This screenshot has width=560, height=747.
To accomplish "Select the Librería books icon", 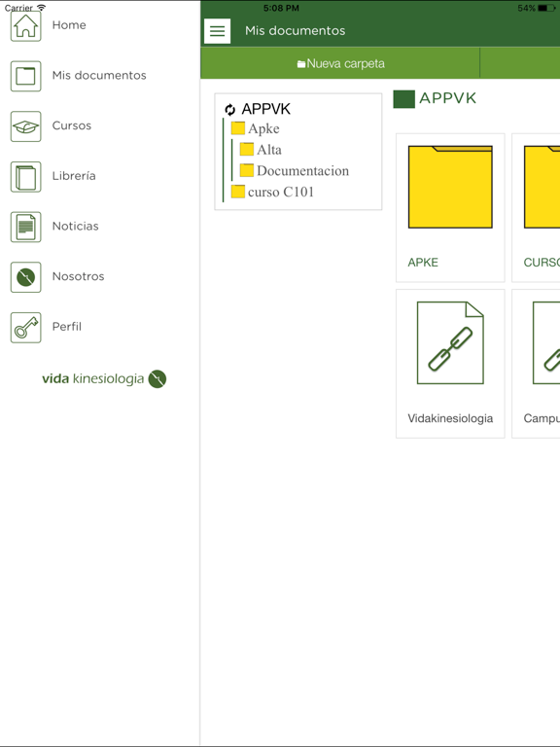I will [25, 177].
